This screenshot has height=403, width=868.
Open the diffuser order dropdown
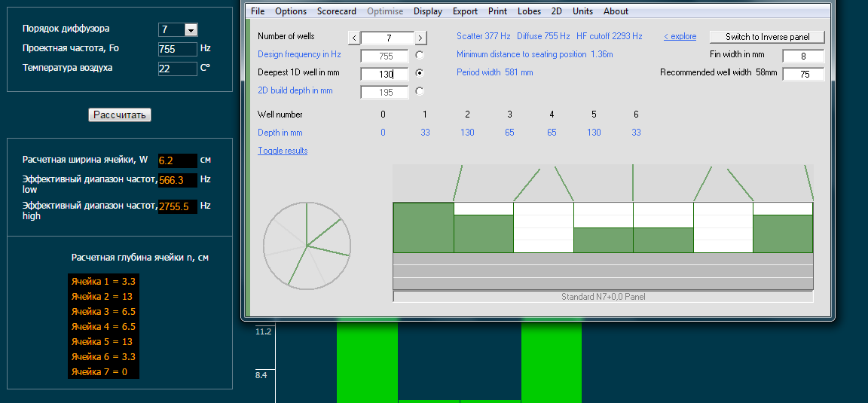(191, 30)
